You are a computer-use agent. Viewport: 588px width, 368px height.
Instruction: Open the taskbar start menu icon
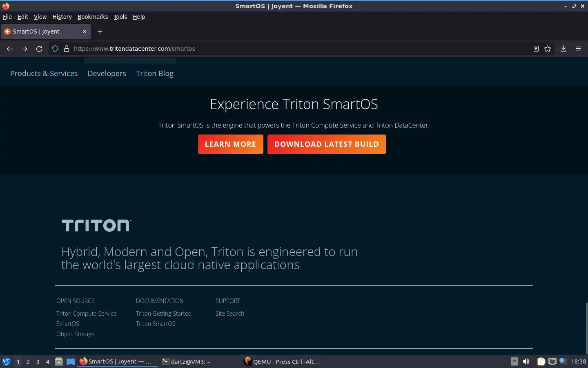[7, 361]
